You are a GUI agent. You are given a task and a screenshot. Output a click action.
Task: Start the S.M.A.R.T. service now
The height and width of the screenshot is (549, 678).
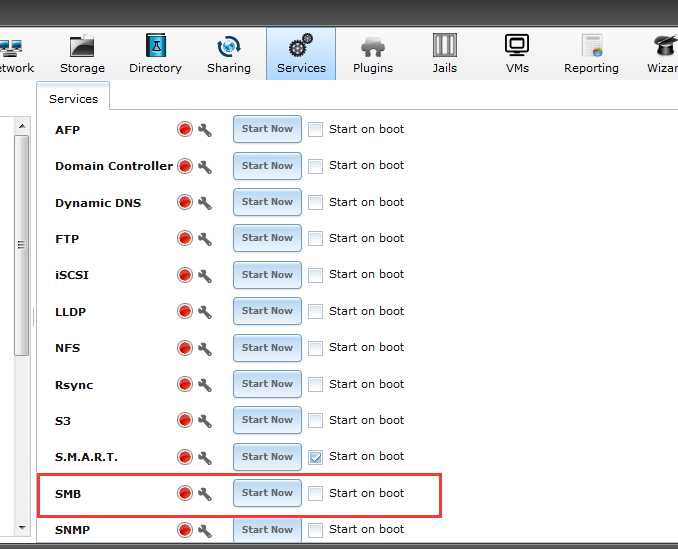tap(267, 457)
